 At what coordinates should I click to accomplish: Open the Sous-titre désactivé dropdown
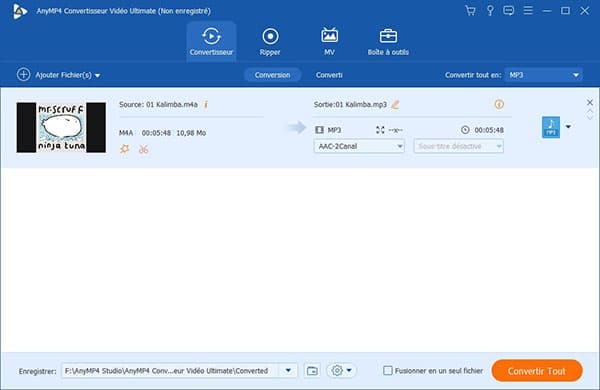point(458,146)
